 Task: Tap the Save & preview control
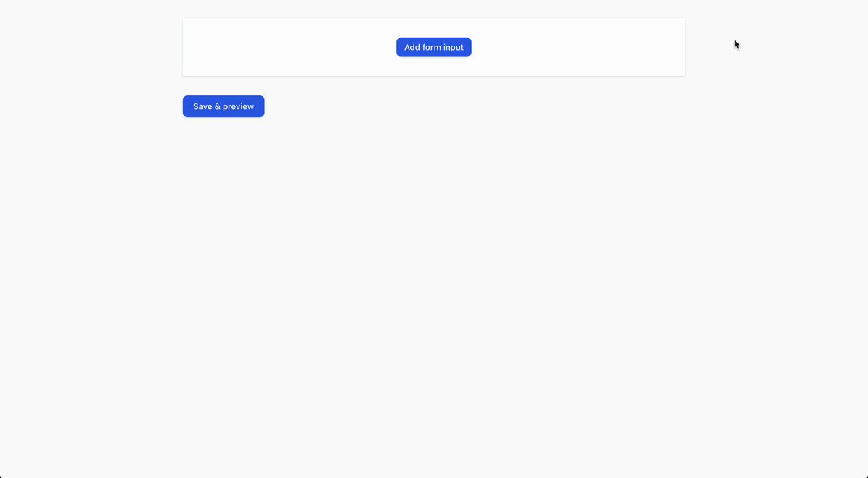(x=223, y=106)
